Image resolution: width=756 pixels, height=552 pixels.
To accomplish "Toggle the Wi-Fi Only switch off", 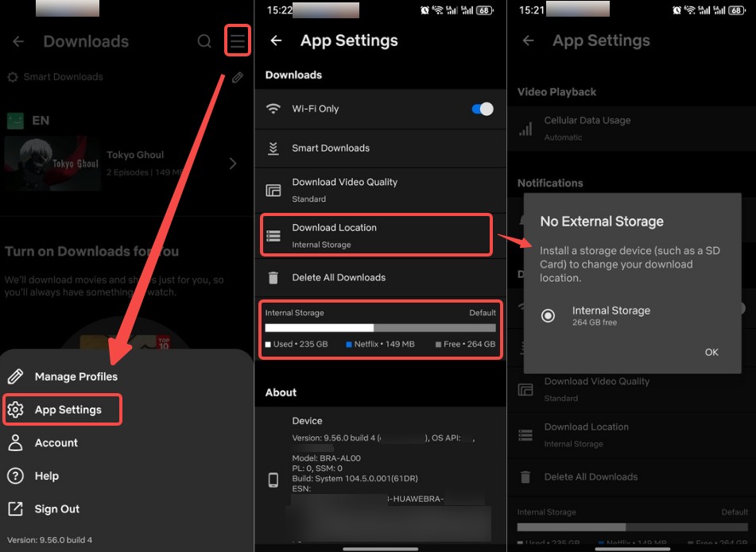I will pos(483,109).
